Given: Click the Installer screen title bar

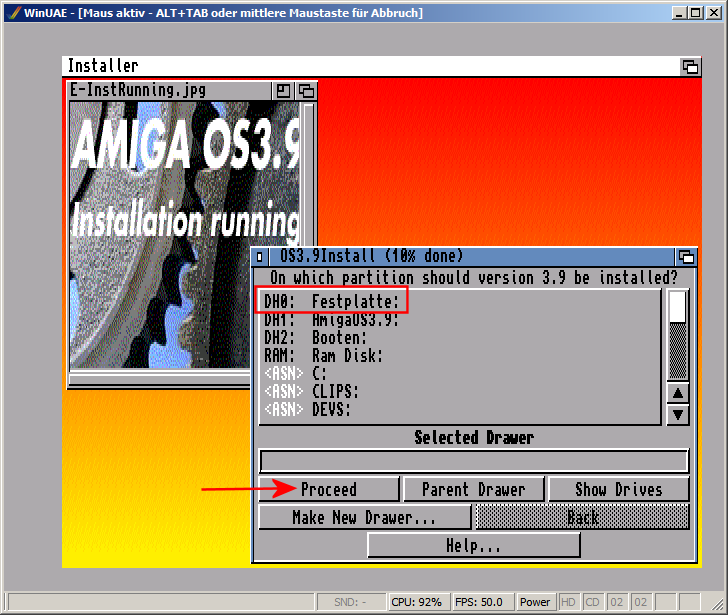Looking at the screenshot, I should (x=371, y=66).
